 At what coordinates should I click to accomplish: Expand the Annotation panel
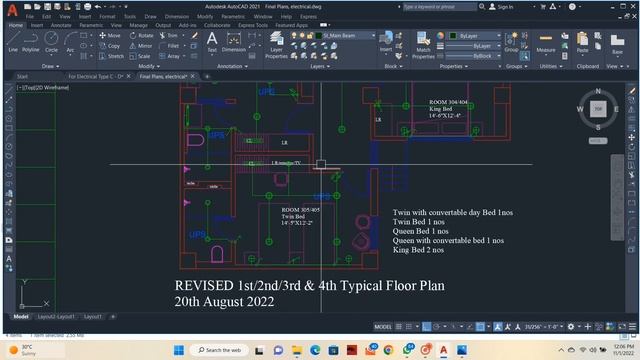coord(232,66)
